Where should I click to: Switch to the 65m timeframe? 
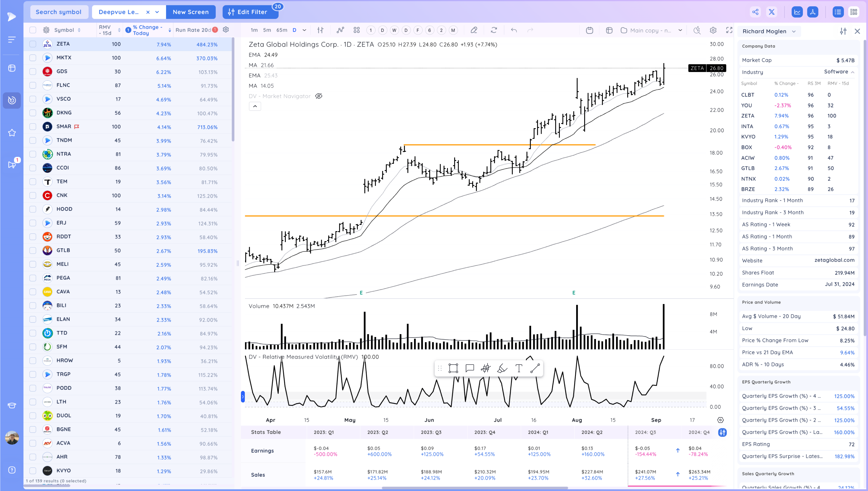click(282, 30)
